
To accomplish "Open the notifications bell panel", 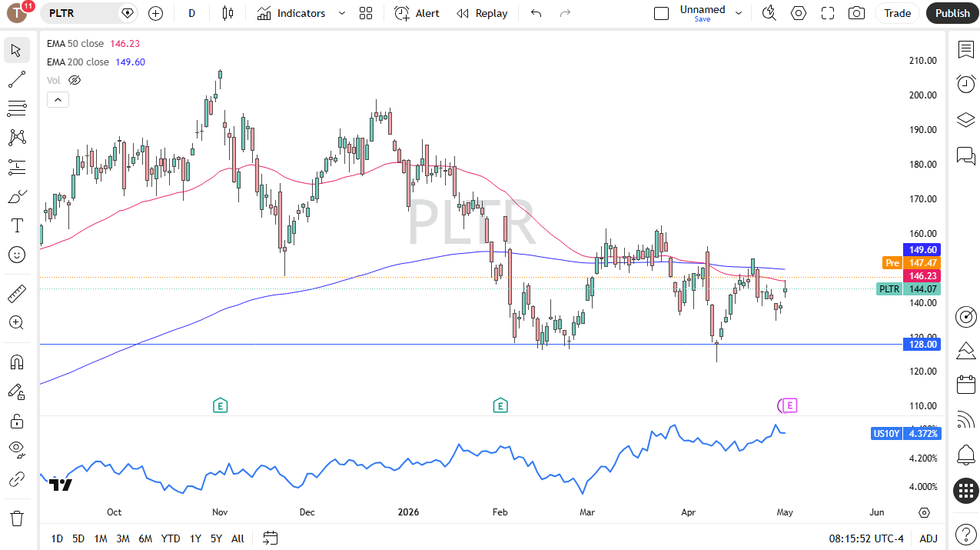I will (965, 455).
